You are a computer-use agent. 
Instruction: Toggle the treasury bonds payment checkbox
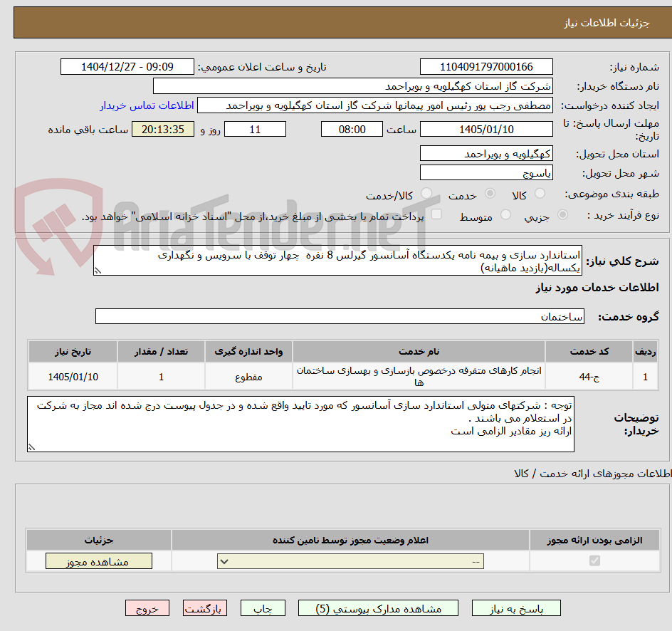coord(436,214)
